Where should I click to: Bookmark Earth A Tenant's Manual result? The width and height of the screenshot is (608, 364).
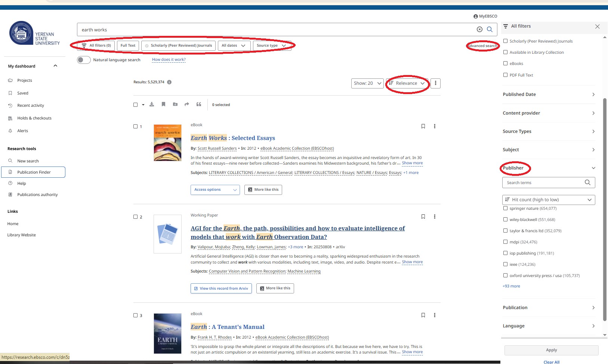(x=423, y=315)
